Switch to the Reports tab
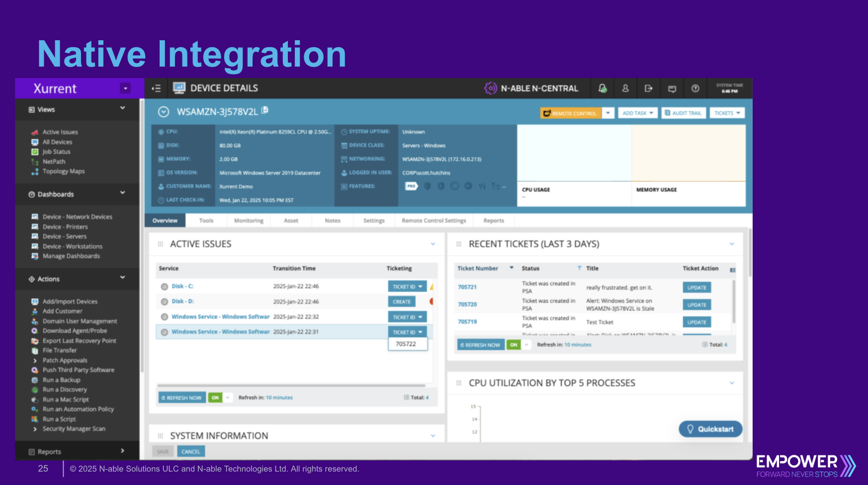Image resolution: width=868 pixels, height=485 pixels. click(x=494, y=221)
